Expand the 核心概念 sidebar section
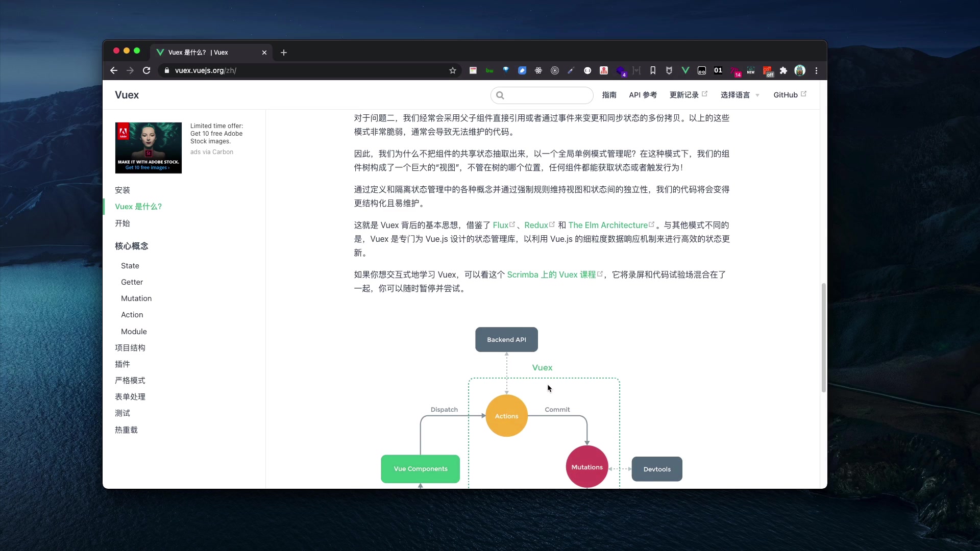This screenshot has height=551, width=980. point(132,245)
